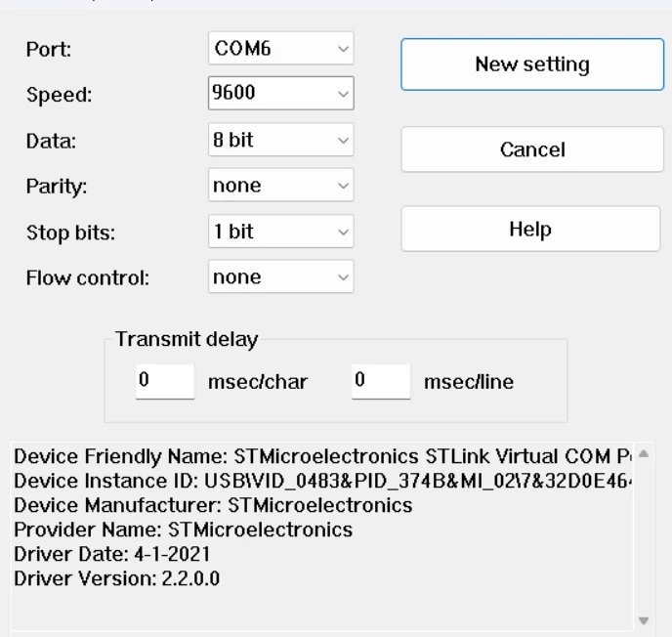The image size is (672, 637).
Task: Click inside the Speed value text
Action: [234, 92]
